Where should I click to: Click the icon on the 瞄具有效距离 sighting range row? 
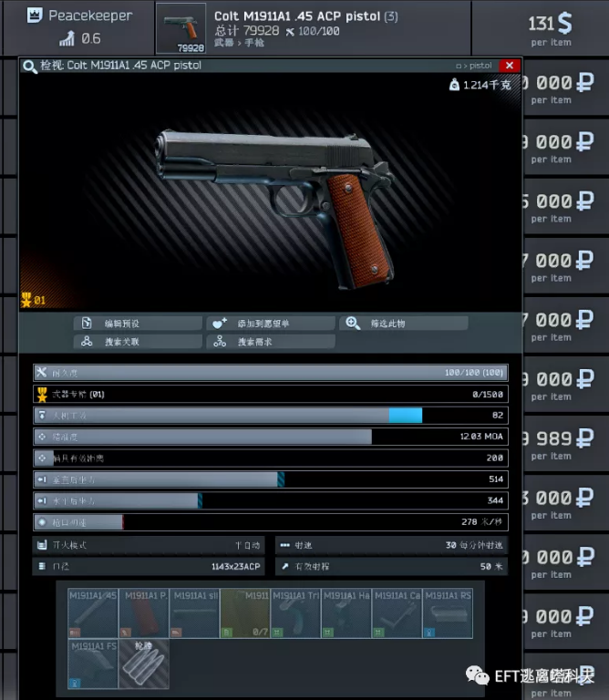(x=42, y=458)
